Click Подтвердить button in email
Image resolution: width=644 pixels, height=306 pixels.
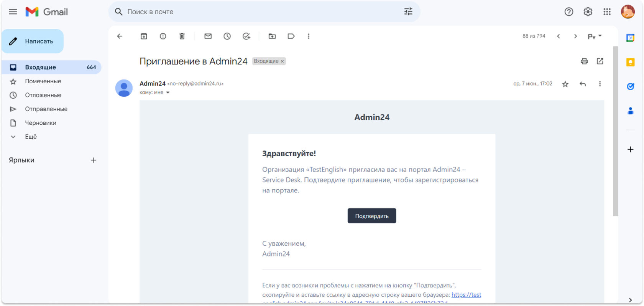[372, 216]
